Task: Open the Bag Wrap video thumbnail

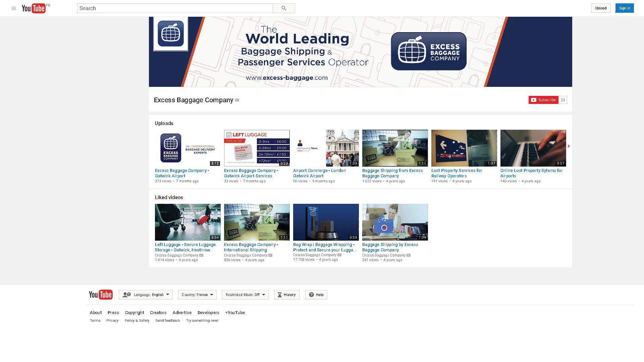Action: coord(326,222)
